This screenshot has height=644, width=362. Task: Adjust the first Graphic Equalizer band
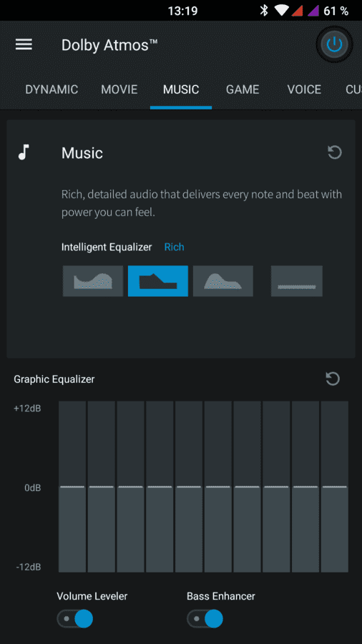click(x=72, y=487)
